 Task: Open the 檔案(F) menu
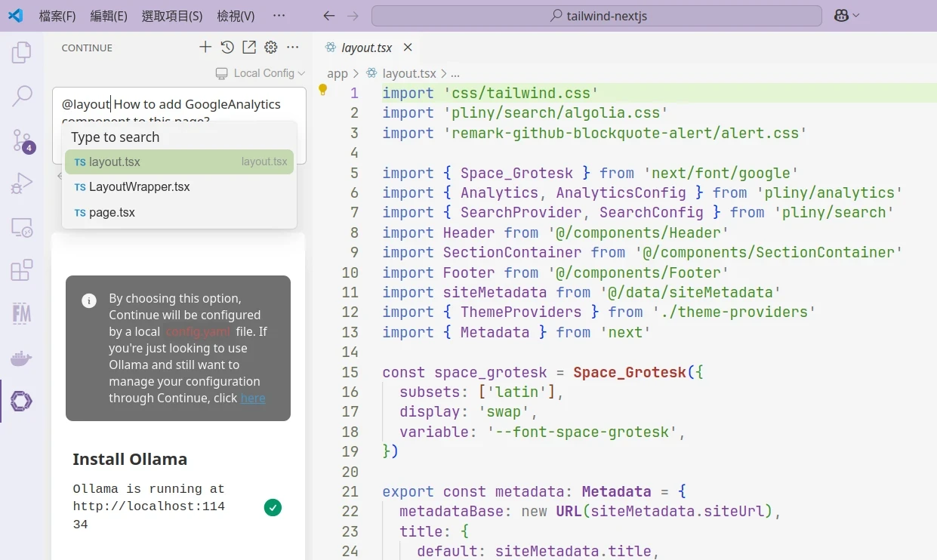tap(57, 16)
